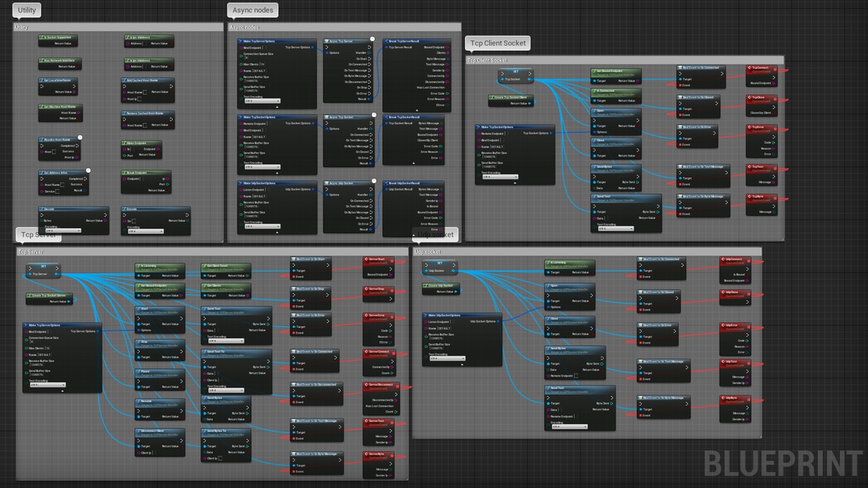Click the clock icon on Async Tcp Socket node
868x488 pixels.
(372, 115)
